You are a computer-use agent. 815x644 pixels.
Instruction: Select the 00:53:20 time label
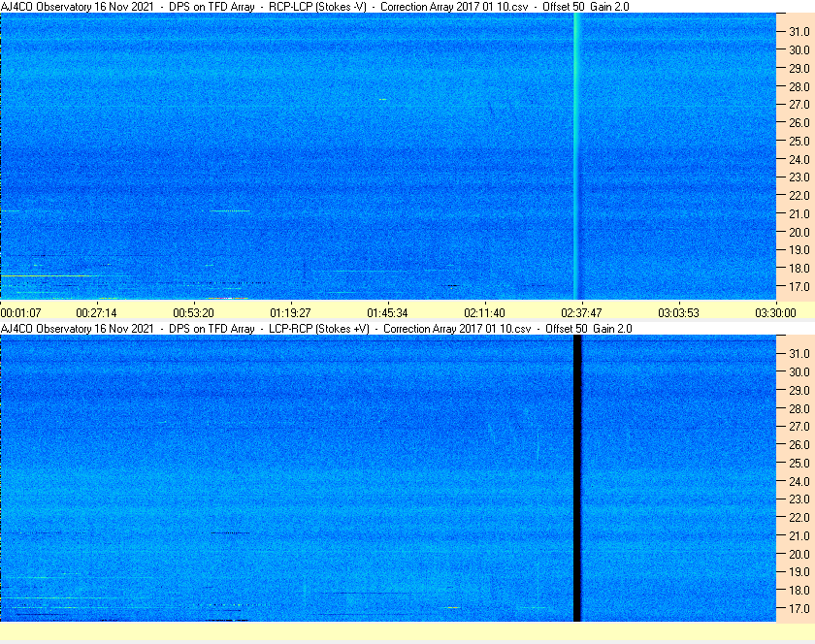(x=193, y=313)
